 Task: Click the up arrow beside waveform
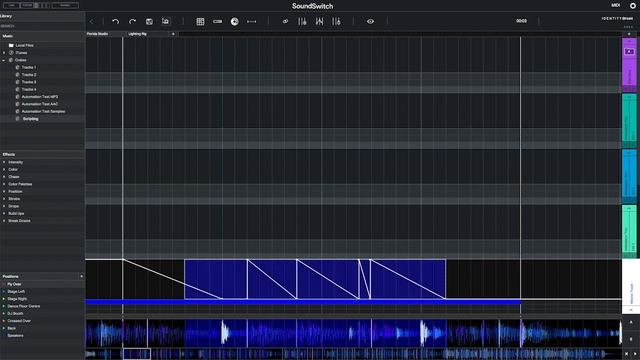pyautogui.click(x=631, y=322)
